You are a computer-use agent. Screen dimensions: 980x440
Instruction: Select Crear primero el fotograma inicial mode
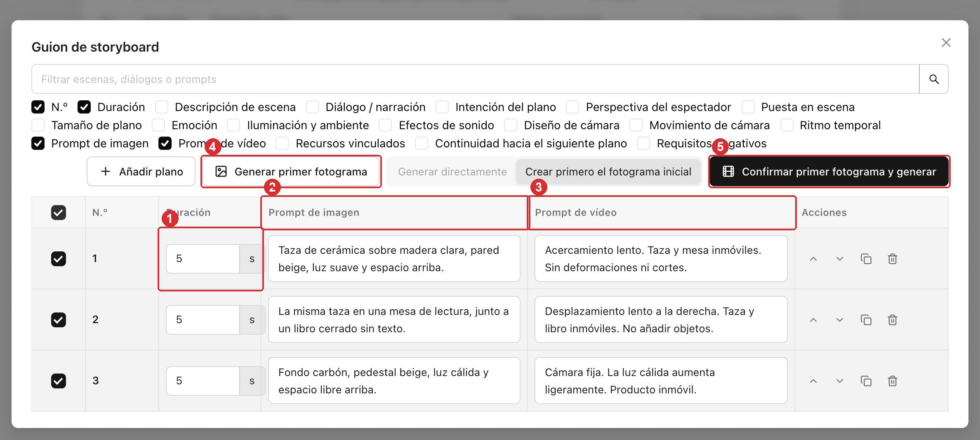[608, 172]
